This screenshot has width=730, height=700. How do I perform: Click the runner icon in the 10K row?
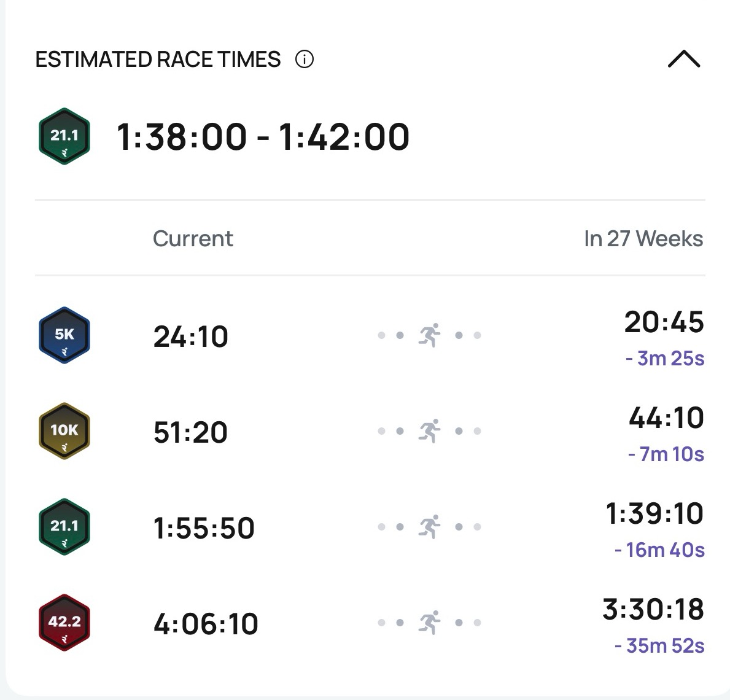[430, 431]
